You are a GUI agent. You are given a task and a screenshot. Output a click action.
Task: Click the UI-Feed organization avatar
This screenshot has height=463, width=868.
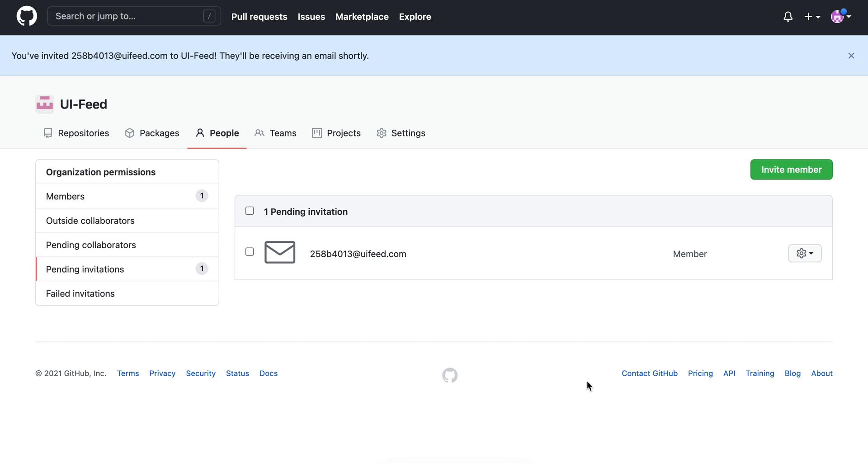(x=45, y=104)
